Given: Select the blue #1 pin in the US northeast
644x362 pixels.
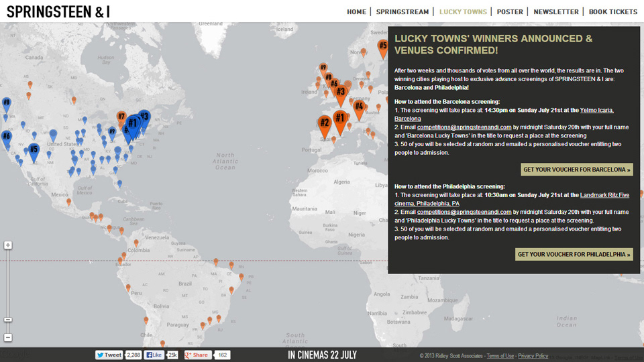Looking at the screenshot, I should point(132,125).
